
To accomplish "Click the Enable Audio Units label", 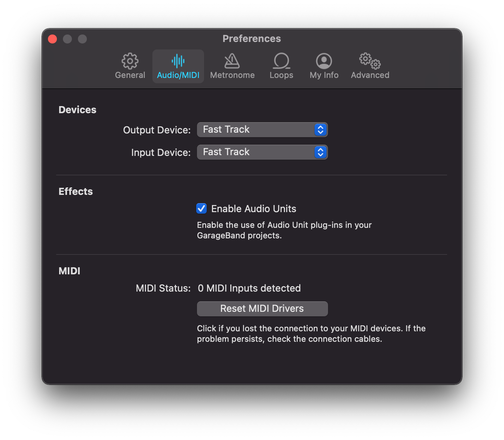I will (253, 209).
